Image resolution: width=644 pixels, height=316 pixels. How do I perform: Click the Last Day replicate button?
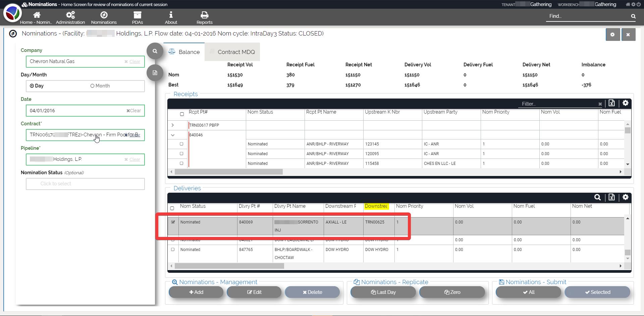pos(383,292)
